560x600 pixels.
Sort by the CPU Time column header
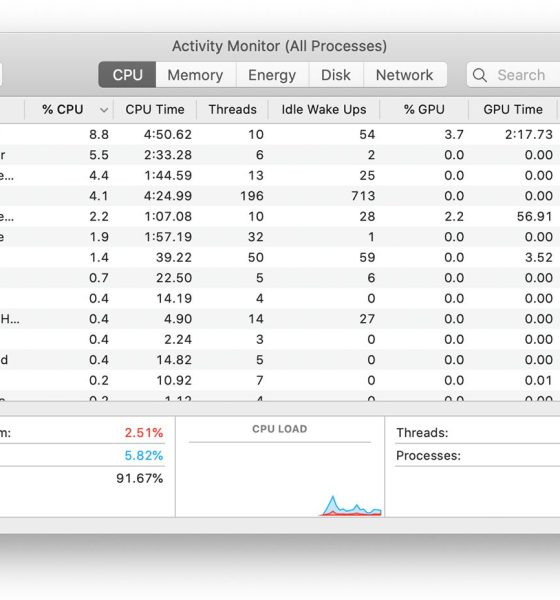coord(155,110)
